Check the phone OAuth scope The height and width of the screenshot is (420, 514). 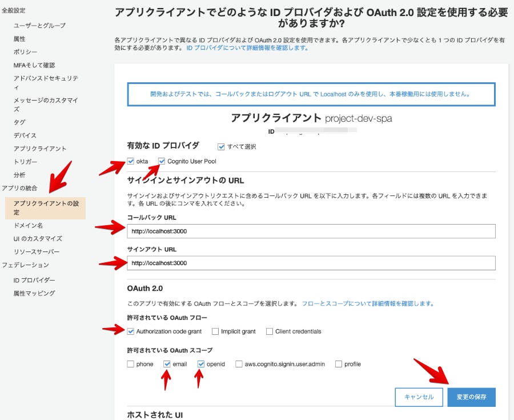[130, 364]
